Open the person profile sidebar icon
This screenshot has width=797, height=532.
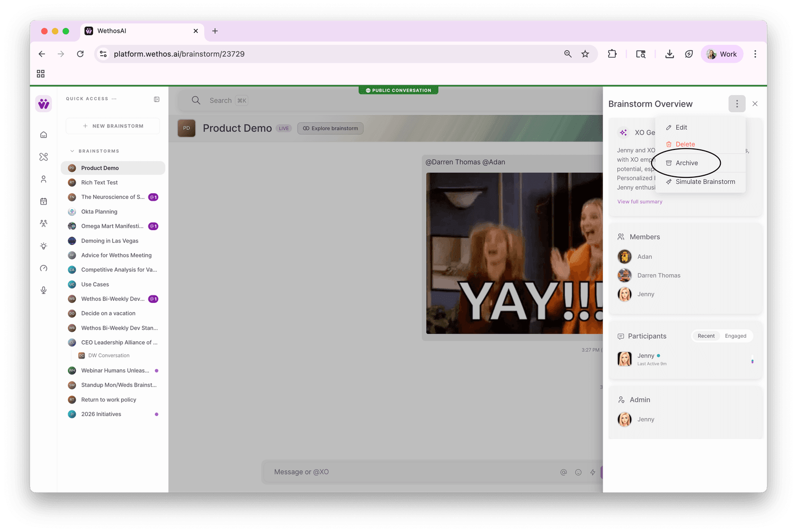[44, 179]
